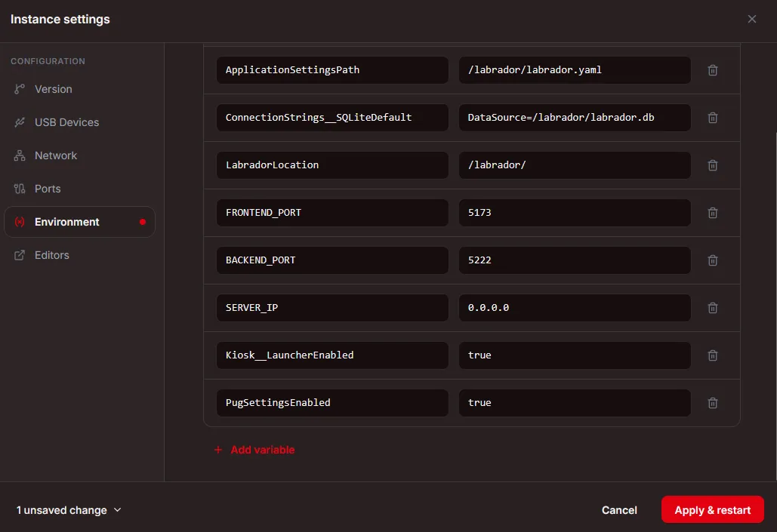Edit the PugSettingsEnabled value field
The width and height of the screenshot is (777, 532).
[x=575, y=403]
